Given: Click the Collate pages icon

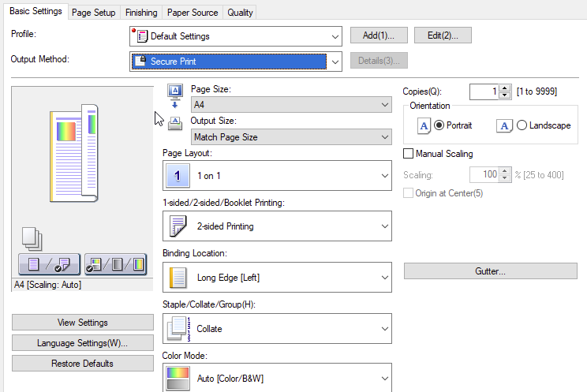Looking at the screenshot, I should 179,329.
